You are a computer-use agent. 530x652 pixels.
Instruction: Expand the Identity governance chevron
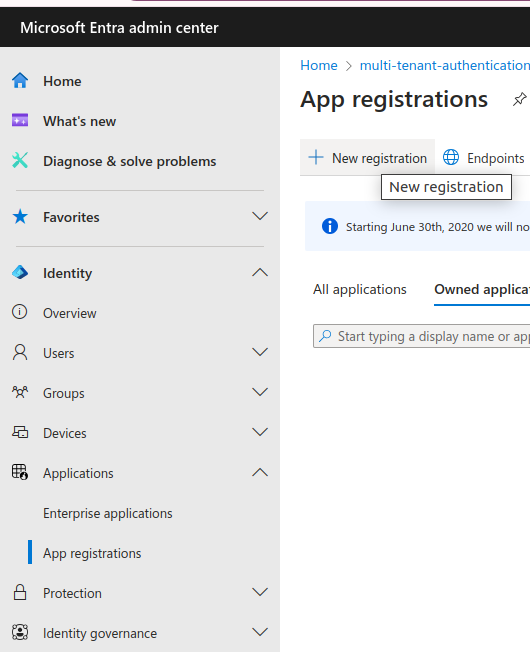(260, 632)
